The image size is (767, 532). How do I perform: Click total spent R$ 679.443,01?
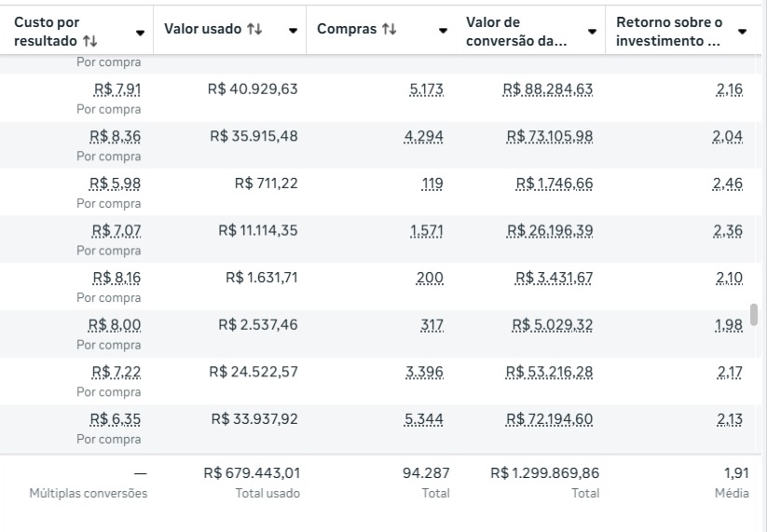[252, 472]
